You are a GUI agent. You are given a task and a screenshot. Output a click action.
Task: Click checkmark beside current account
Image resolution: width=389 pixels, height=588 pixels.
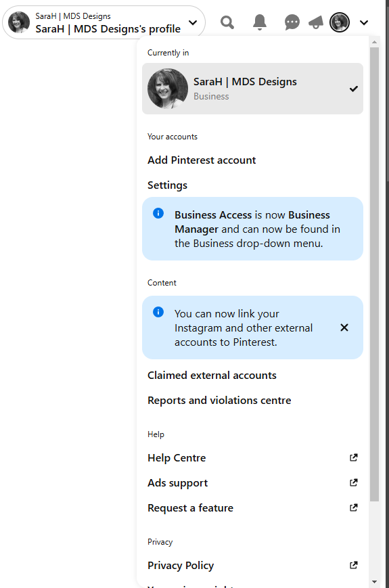[x=353, y=89]
